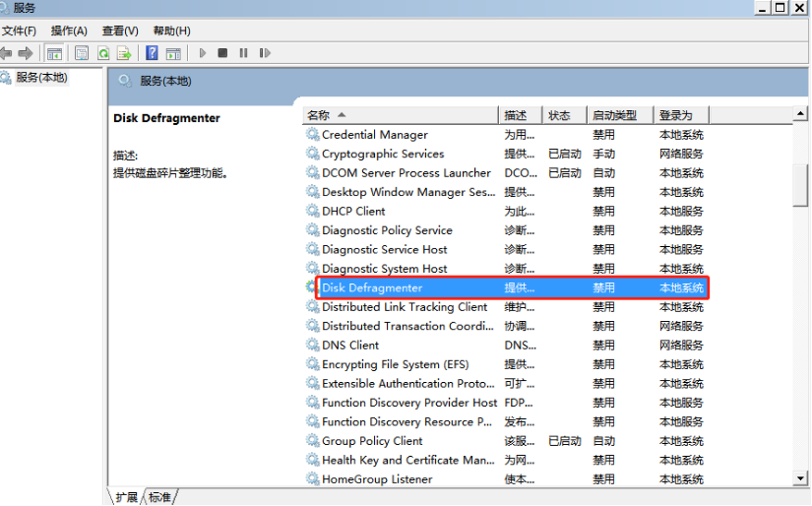Viewport: 812px width, 506px height.
Task: Click the Forward arrow in toolbar
Action: click(26, 53)
